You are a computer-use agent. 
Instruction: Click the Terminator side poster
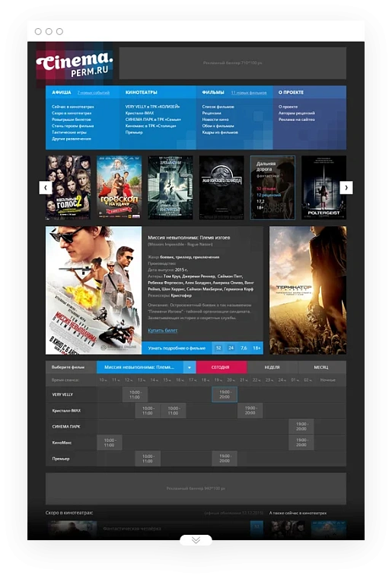click(x=308, y=290)
